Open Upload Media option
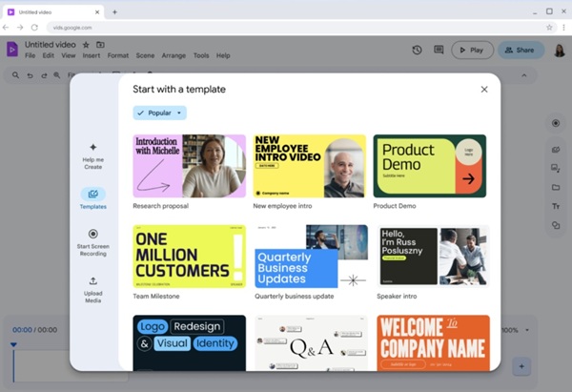572x392 pixels. [x=93, y=281]
